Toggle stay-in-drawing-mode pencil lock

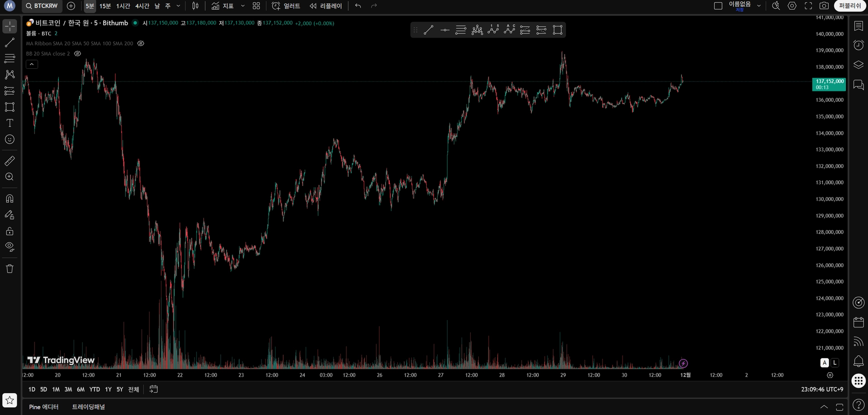click(9, 215)
